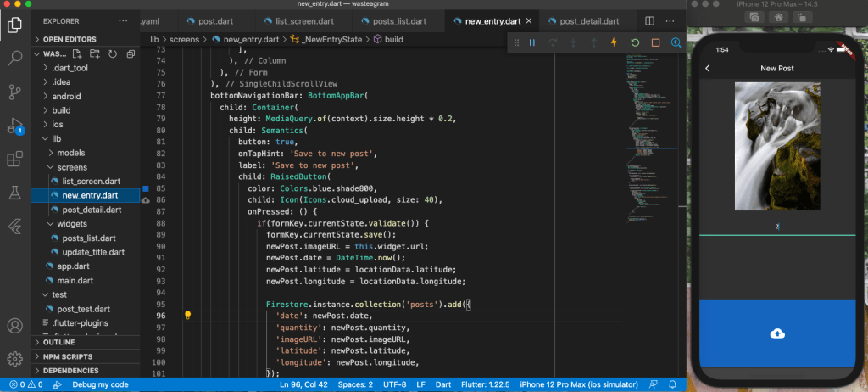The width and height of the screenshot is (868, 392).
Task: Collapse the lib folder
Action: (x=56, y=138)
